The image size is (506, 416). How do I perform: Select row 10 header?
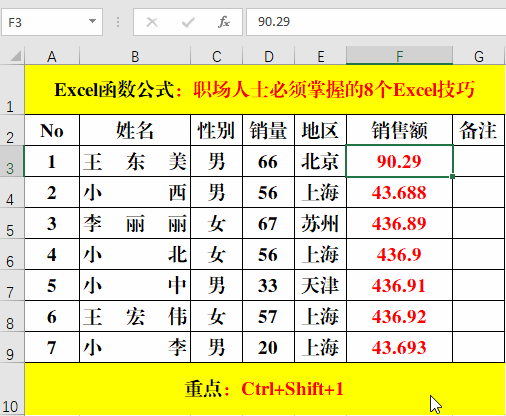pos(12,389)
